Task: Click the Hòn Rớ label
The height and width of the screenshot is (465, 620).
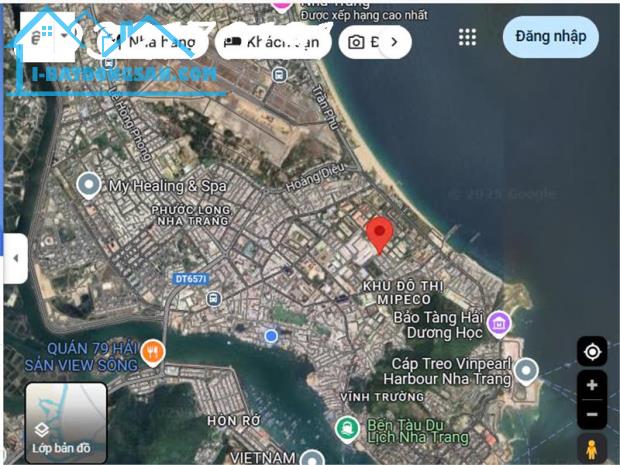Action: coord(234,421)
